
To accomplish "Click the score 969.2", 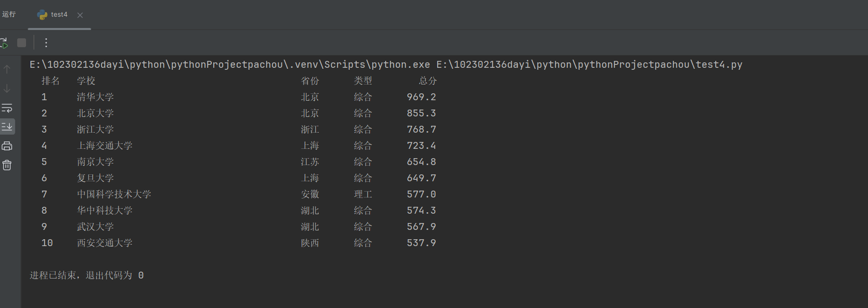I will tap(421, 97).
